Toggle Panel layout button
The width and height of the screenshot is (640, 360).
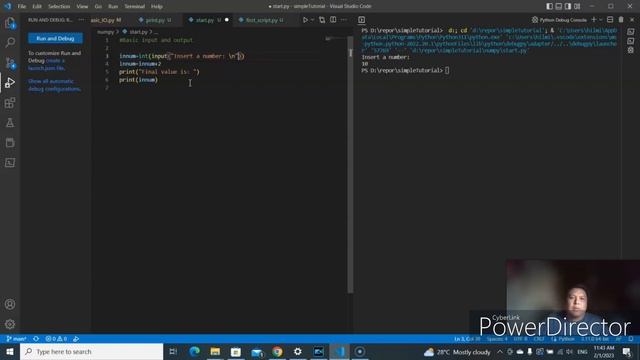click(x=559, y=6)
